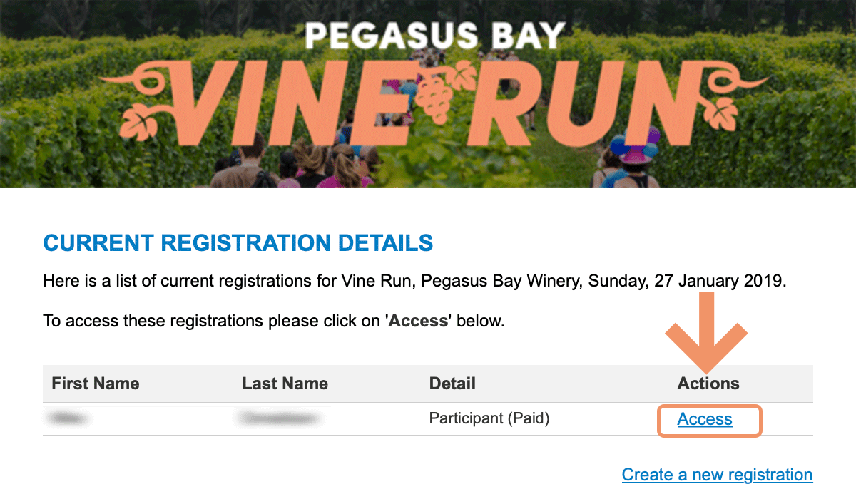This screenshot has height=504, width=856.
Task: Select the Last Name column header
Action: tap(285, 384)
